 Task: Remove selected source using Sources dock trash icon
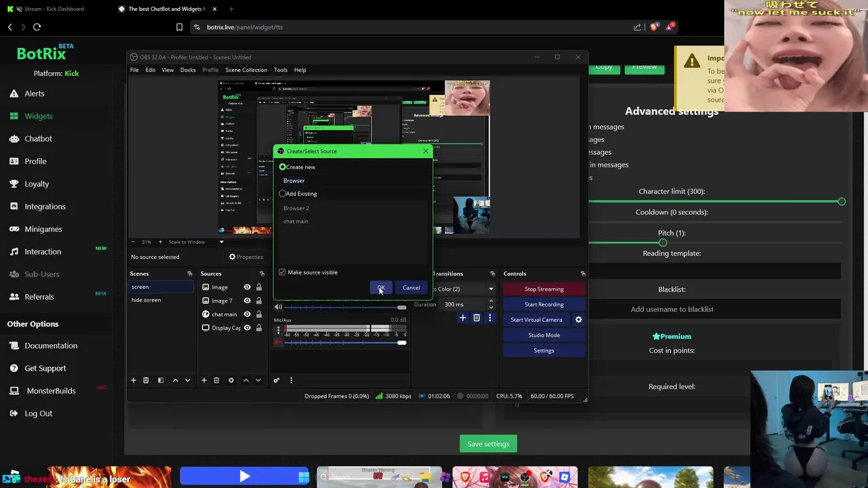tap(216, 380)
